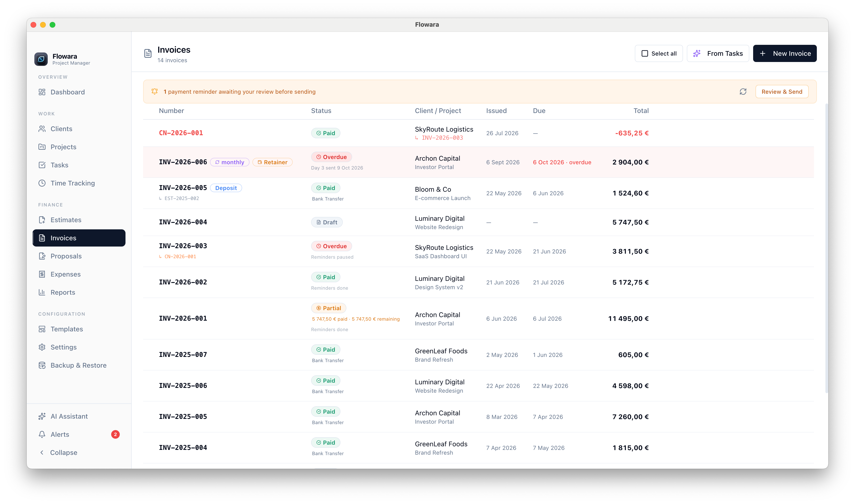Click the Invoices page header document icon

point(148,54)
